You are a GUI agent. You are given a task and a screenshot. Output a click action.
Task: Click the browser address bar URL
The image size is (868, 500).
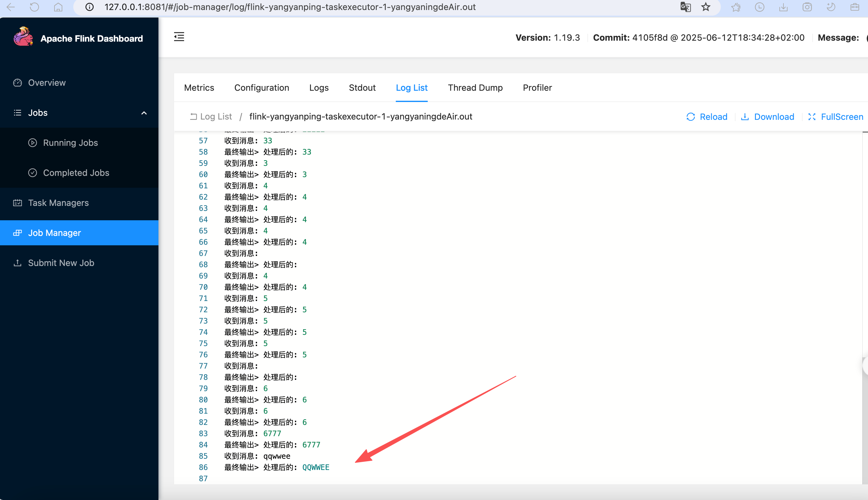click(290, 7)
